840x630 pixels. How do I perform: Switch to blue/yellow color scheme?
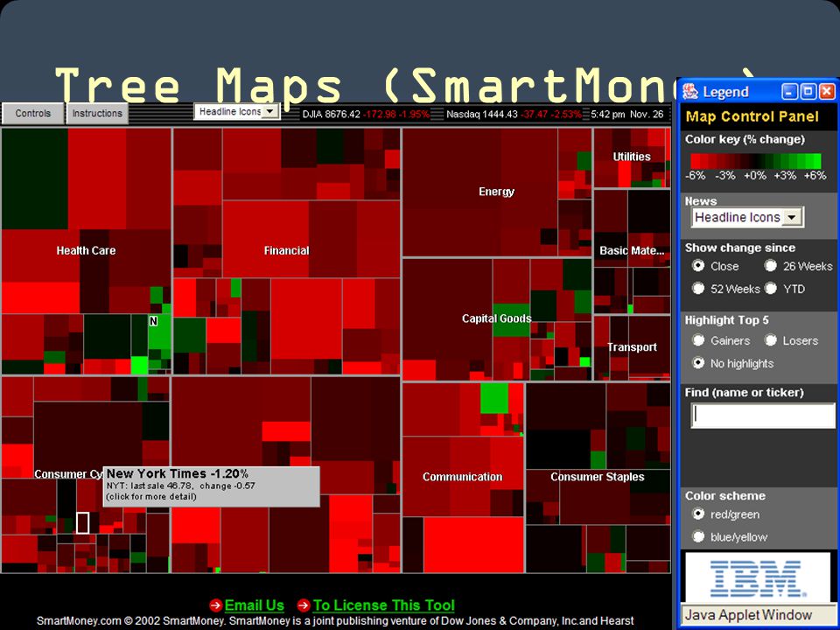coord(698,536)
